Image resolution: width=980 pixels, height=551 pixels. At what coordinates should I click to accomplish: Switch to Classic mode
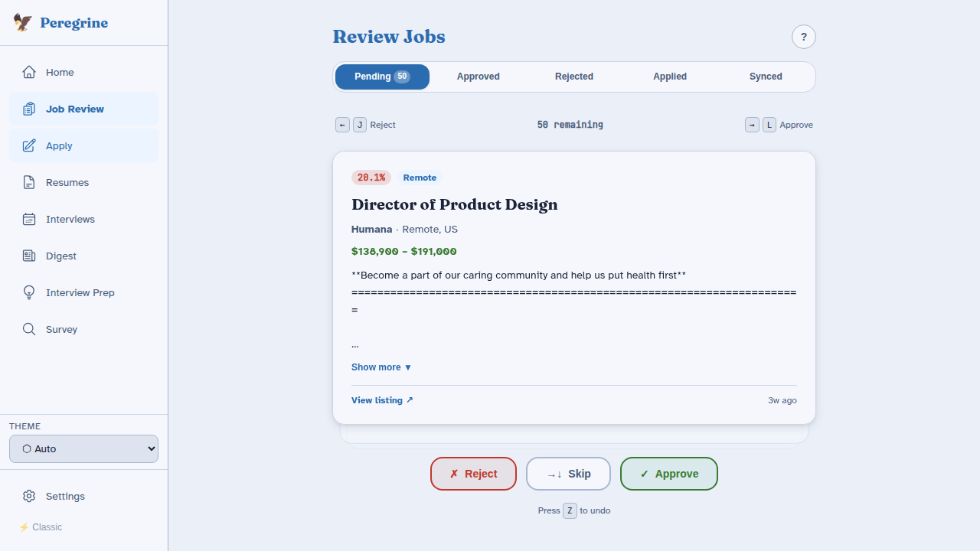[x=41, y=527]
